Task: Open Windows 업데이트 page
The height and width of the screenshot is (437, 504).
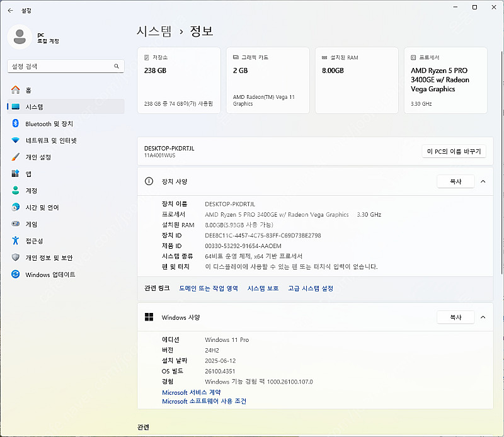Action: point(66,275)
